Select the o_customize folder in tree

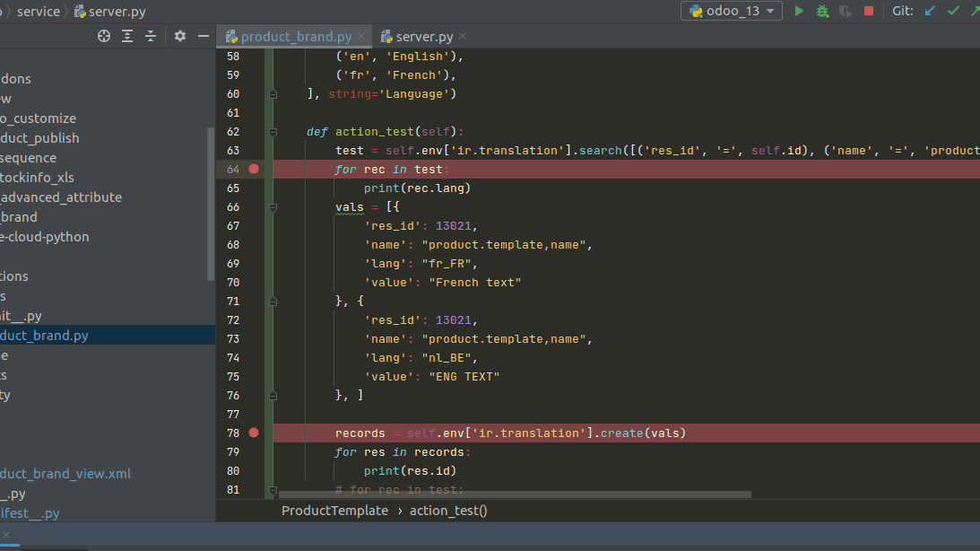click(x=39, y=118)
